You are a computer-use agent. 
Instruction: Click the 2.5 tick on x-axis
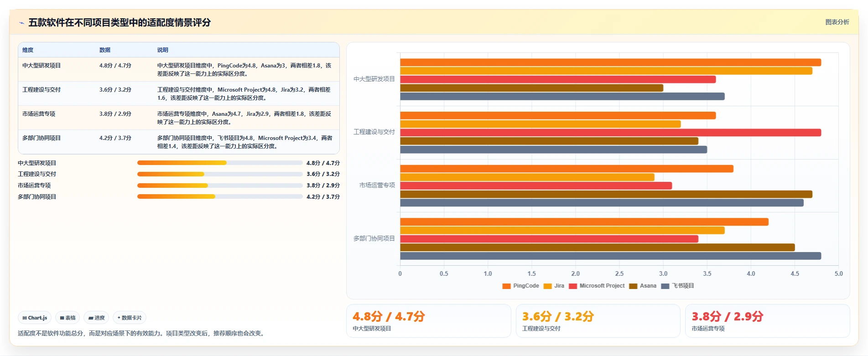619,274
